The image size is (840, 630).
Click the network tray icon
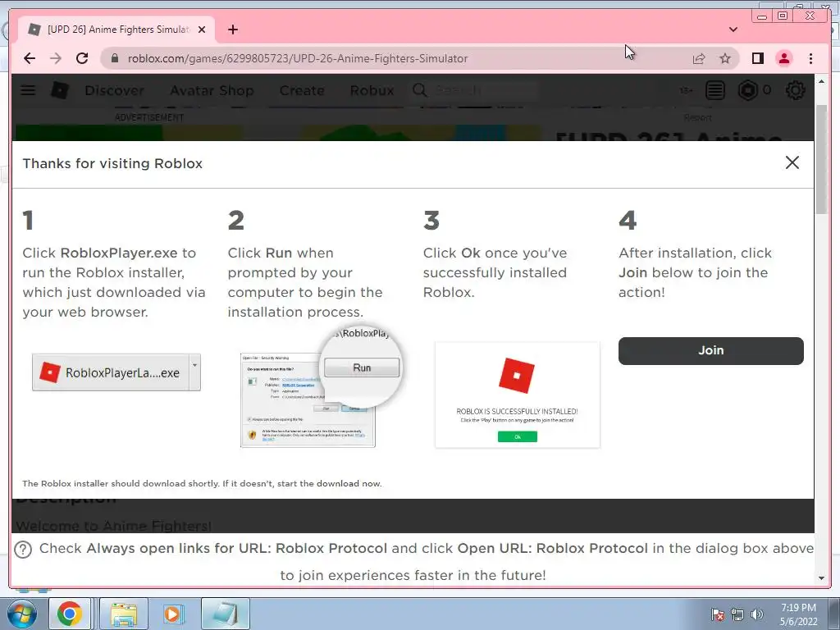click(x=737, y=614)
